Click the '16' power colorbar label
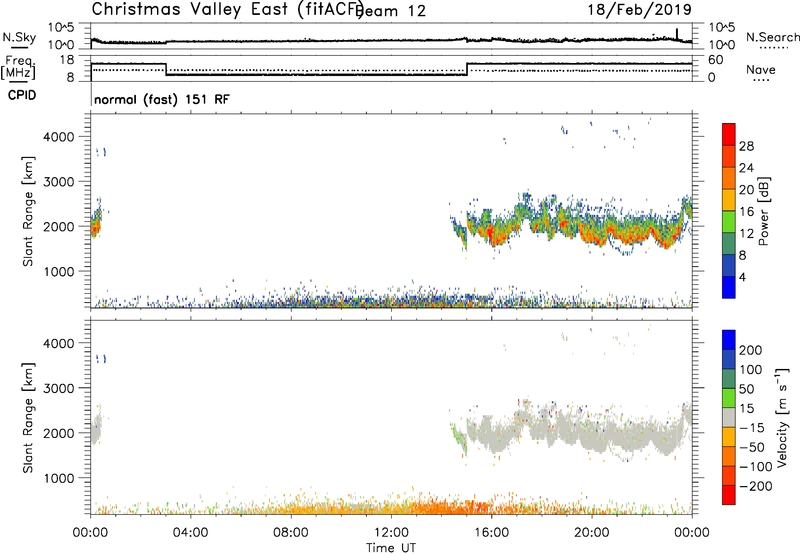 [746, 212]
